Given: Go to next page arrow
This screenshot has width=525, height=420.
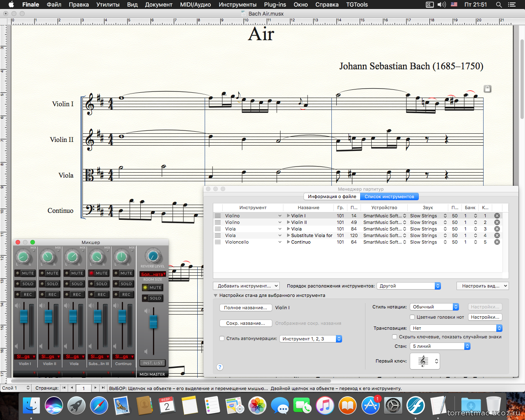Looking at the screenshot, I should click(95, 388).
